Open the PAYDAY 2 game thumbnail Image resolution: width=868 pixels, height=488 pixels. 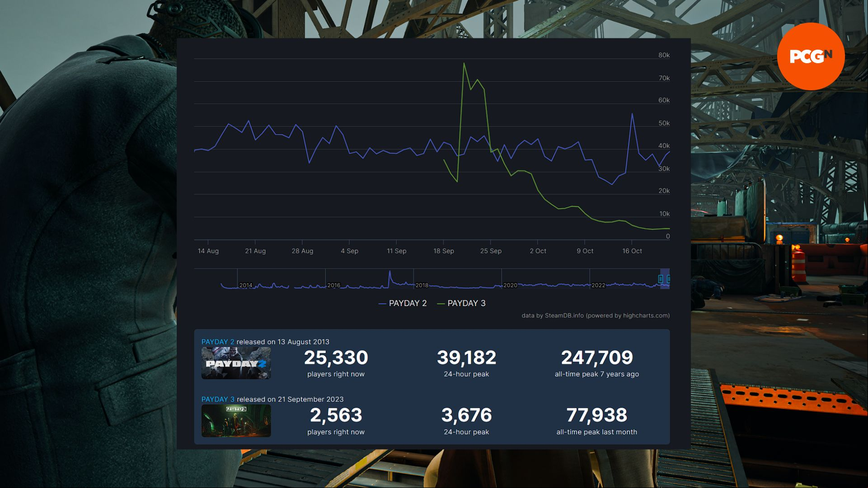236,363
